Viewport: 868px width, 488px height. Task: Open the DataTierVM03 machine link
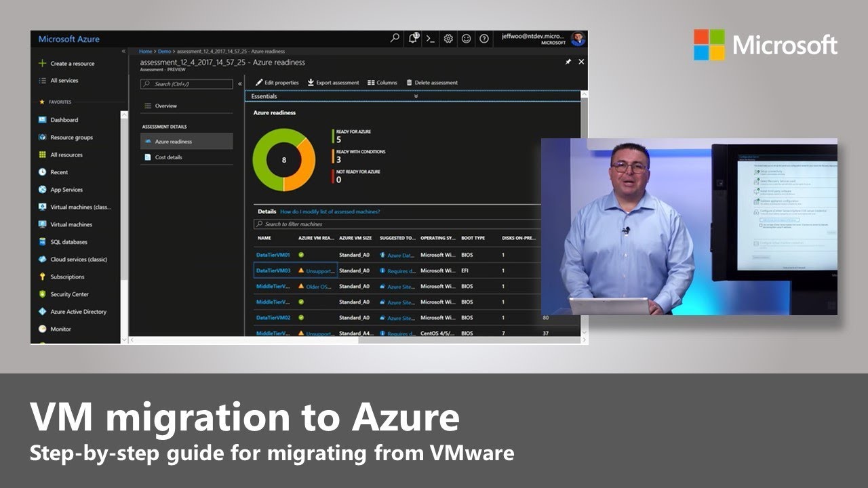click(x=273, y=270)
